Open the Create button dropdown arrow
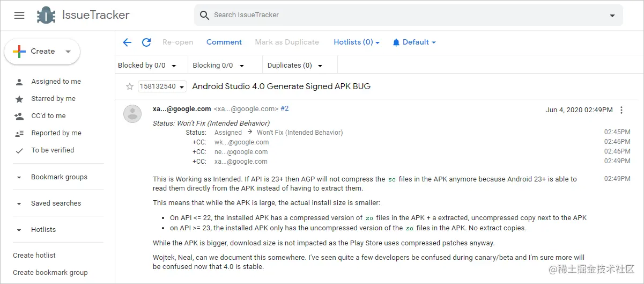Screen dimensions: 644x284 click(x=68, y=52)
